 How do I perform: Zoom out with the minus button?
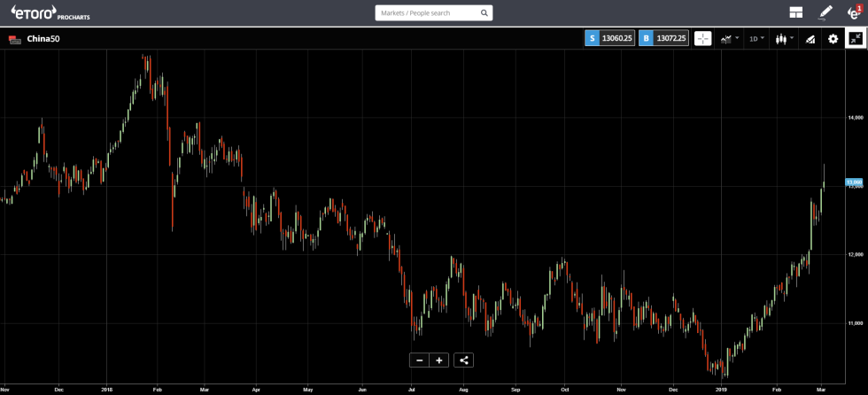[419, 360]
